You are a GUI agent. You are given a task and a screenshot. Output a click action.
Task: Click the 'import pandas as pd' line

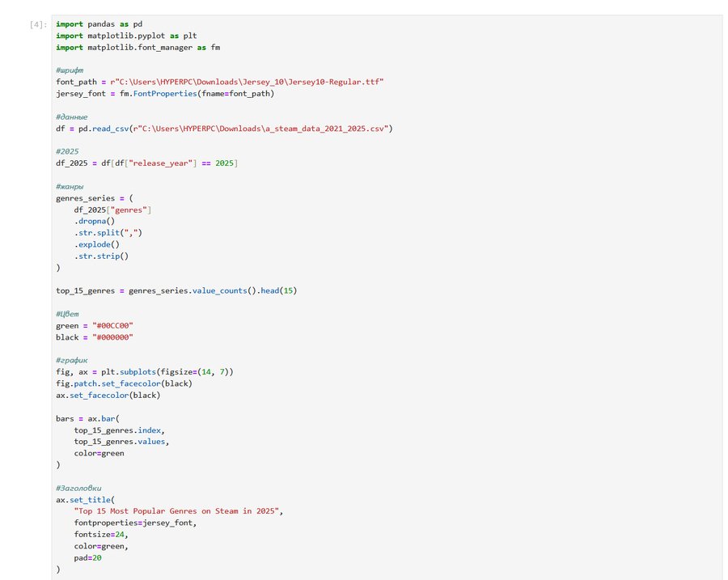(99, 24)
